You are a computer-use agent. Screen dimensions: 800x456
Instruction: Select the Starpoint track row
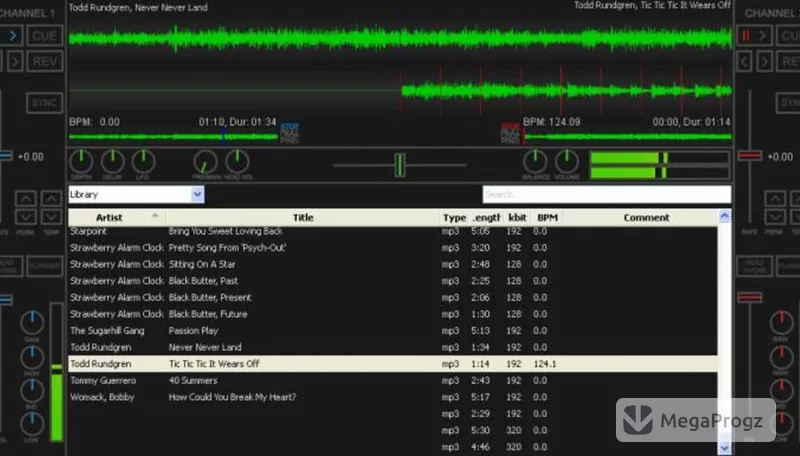point(393,232)
